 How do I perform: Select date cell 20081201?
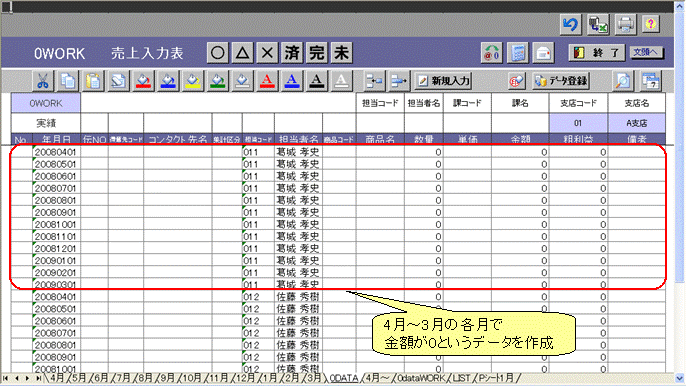click(55, 249)
